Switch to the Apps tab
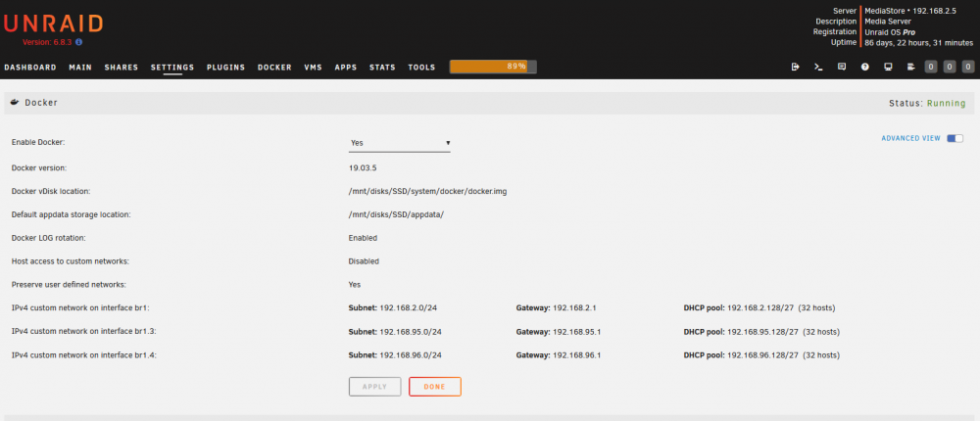 346,68
